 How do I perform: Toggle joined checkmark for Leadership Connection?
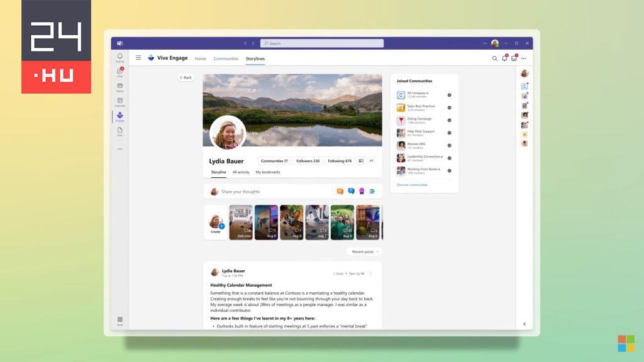point(449,158)
